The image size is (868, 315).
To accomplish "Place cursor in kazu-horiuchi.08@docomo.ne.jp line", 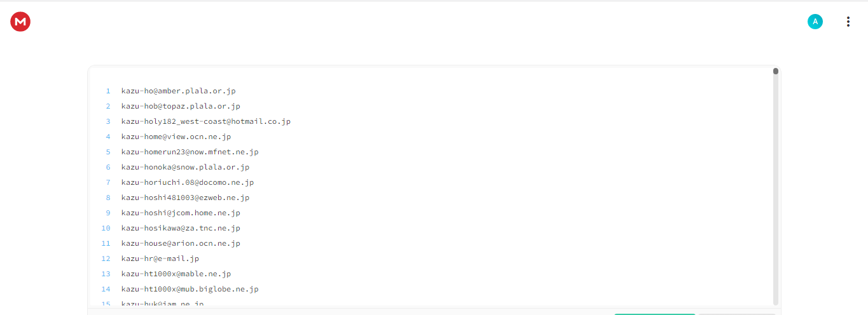I will [x=188, y=182].
